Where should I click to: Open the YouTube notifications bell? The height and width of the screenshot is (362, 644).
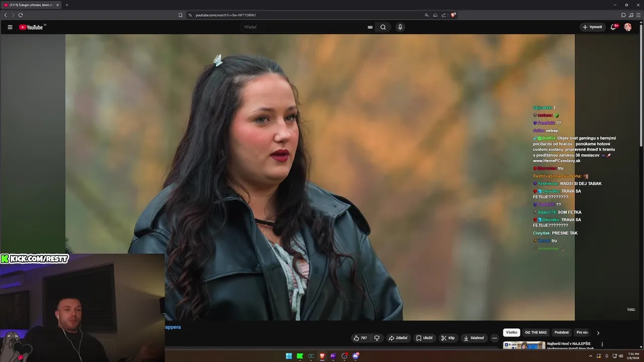click(613, 27)
